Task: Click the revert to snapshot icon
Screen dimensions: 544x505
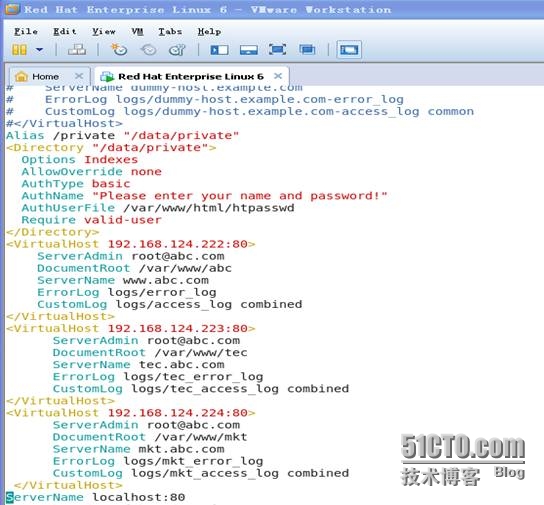Action: 148,50
